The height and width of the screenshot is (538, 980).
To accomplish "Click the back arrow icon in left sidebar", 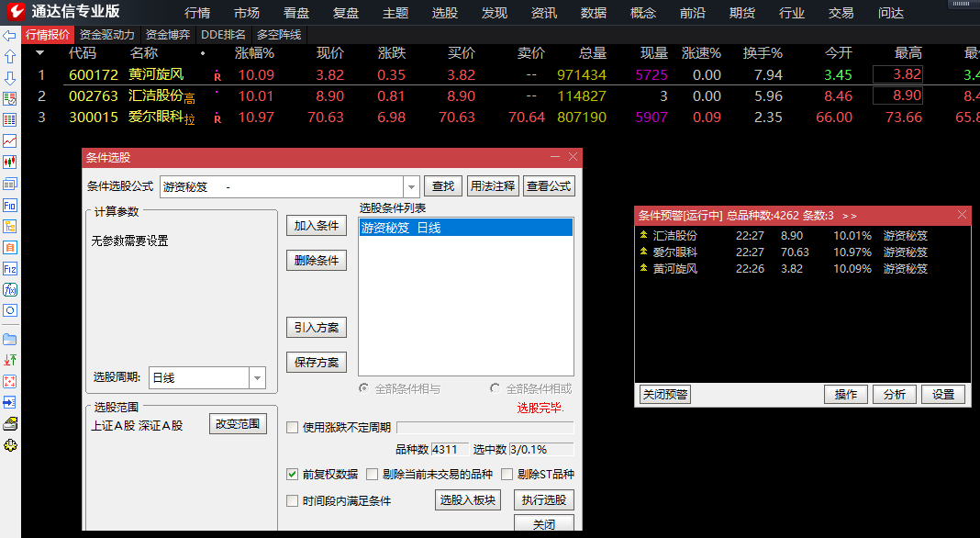I will pyautogui.click(x=9, y=36).
